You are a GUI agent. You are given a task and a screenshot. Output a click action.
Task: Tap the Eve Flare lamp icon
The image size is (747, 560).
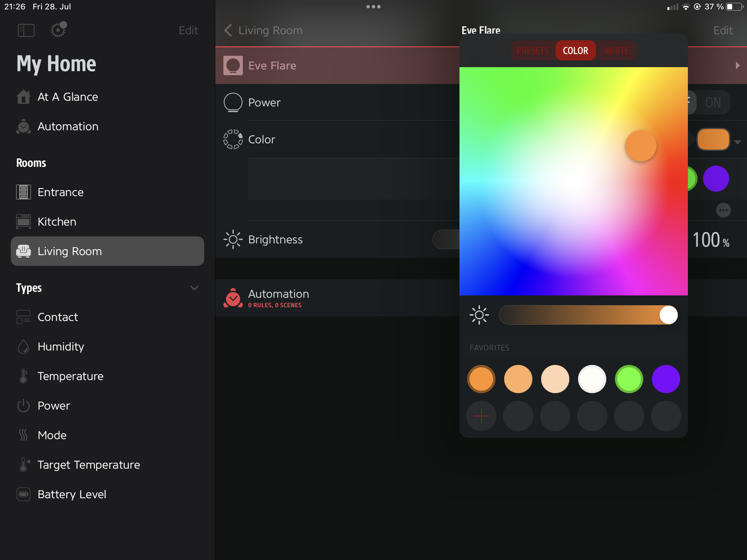tap(233, 66)
